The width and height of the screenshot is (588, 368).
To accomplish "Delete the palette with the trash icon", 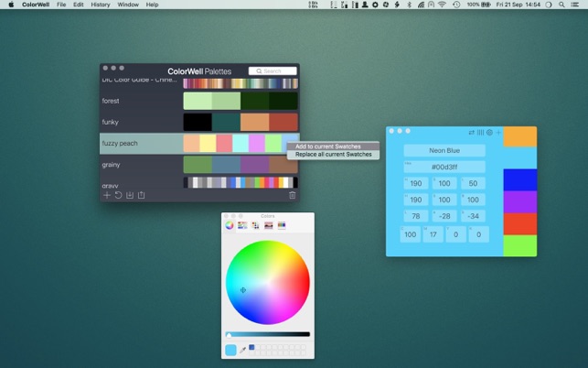I will [293, 195].
